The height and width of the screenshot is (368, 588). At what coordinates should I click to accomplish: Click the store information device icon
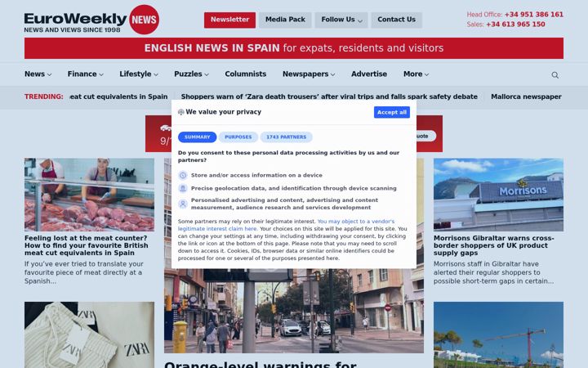tap(183, 175)
